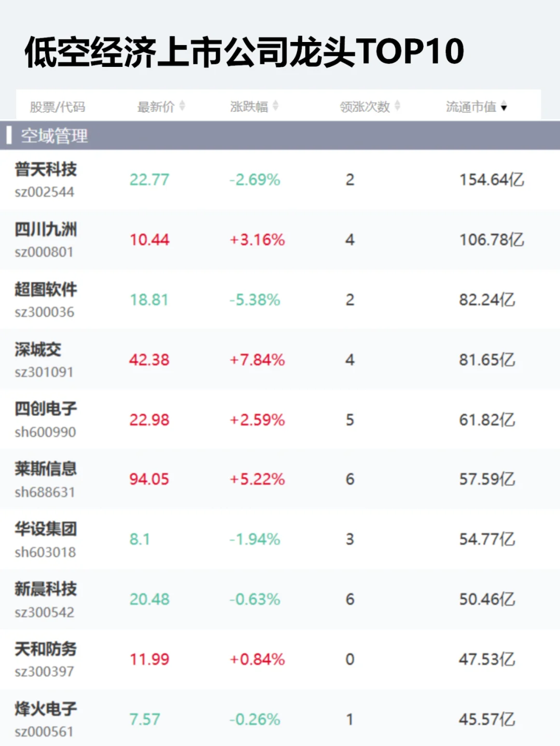Screen dimensions: 560x746
Task: Click the 最新价 column header text
Action: point(156,107)
